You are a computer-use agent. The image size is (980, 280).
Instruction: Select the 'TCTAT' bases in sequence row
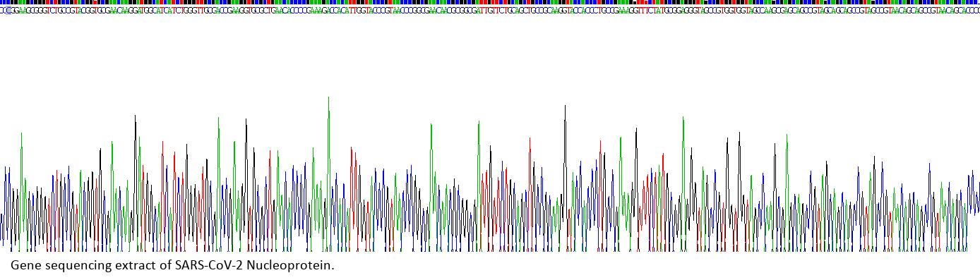click(x=655, y=11)
